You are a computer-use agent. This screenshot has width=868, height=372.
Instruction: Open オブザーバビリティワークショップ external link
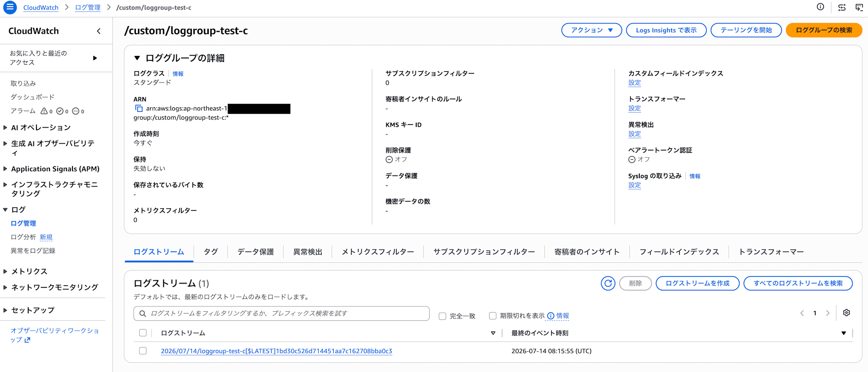[55, 335]
